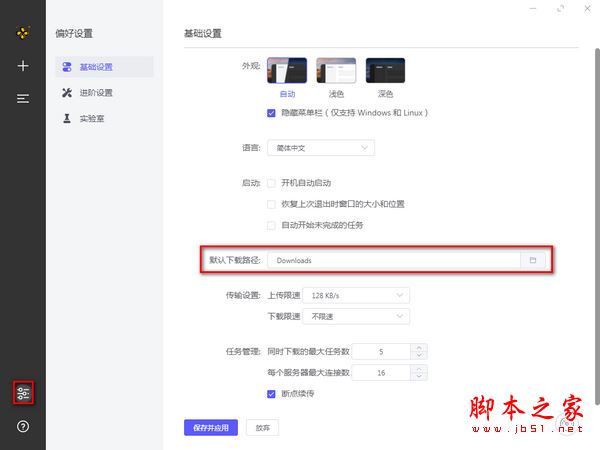Maximize the preferences window
The height and width of the screenshot is (450, 600).
[561, 8]
